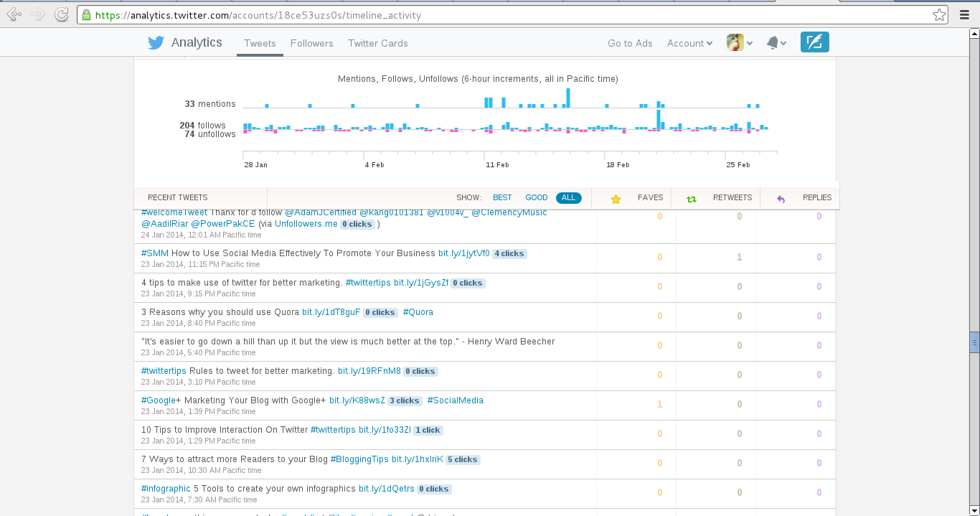Click the purple Replies arrow icon

coord(781,199)
